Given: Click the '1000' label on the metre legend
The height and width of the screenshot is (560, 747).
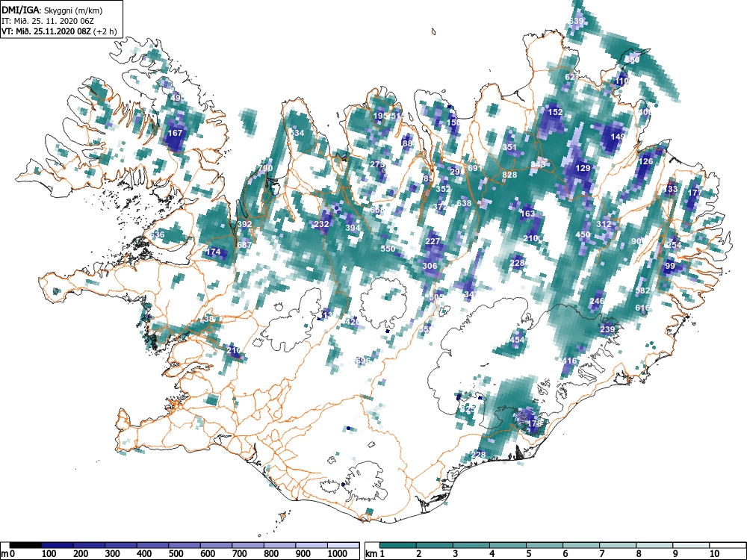Looking at the screenshot, I should click(x=338, y=554).
